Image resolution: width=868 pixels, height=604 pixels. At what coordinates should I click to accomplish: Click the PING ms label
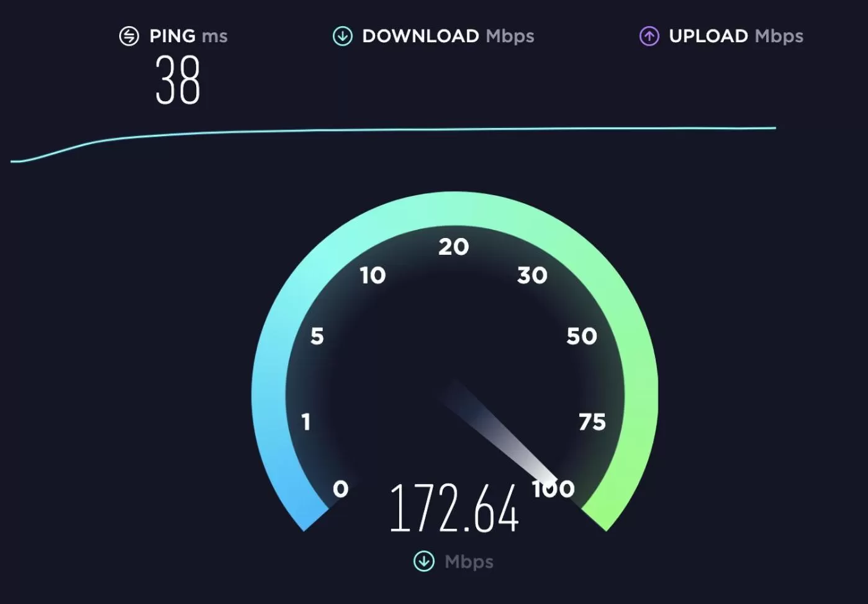pyautogui.click(x=189, y=36)
